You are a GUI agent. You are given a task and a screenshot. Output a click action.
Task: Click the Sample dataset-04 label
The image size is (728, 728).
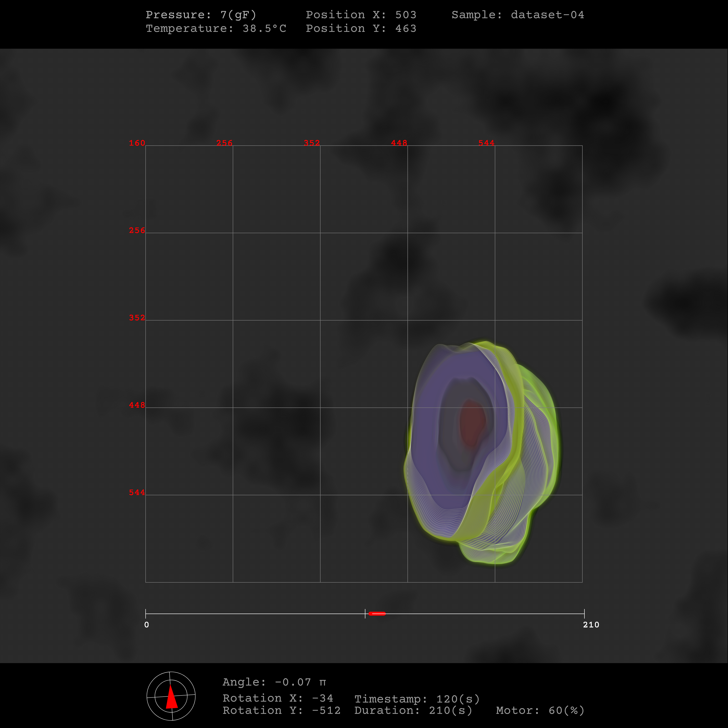(518, 15)
